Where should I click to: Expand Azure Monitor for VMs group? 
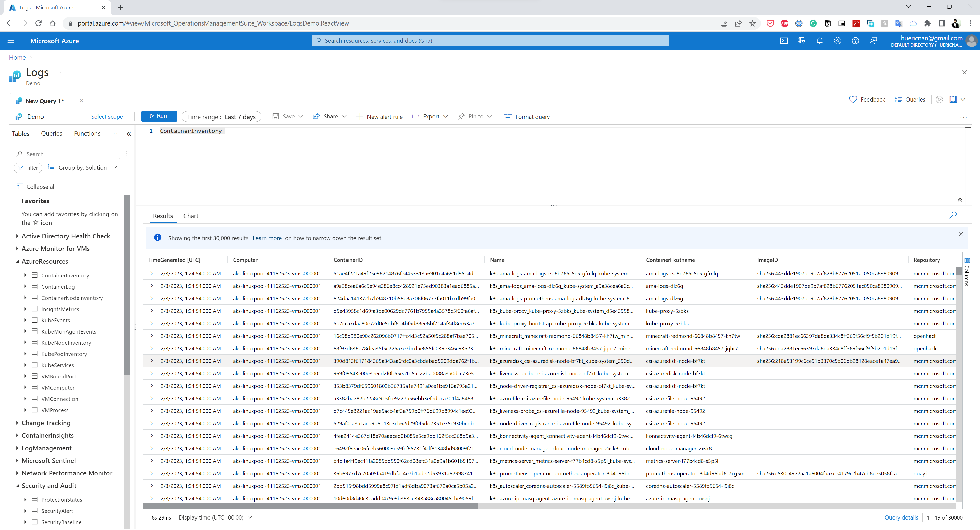click(x=17, y=249)
